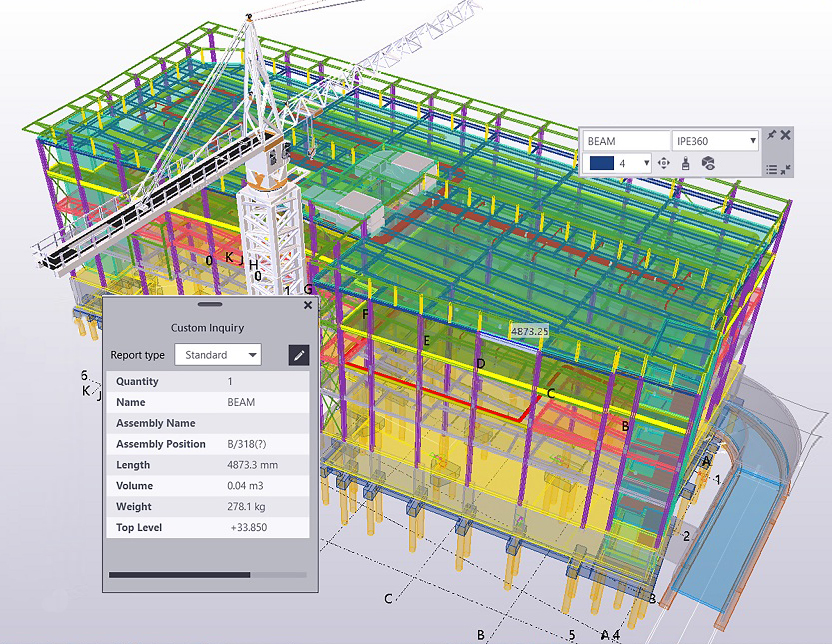This screenshot has height=644, width=832.
Task: Click the pencil edit icon beside Report type
Action: pos(297,354)
